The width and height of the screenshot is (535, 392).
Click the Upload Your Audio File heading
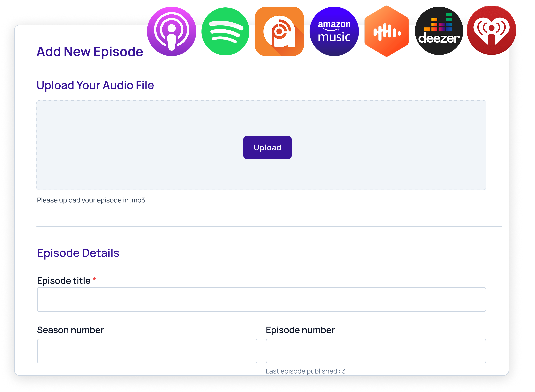tap(95, 85)
